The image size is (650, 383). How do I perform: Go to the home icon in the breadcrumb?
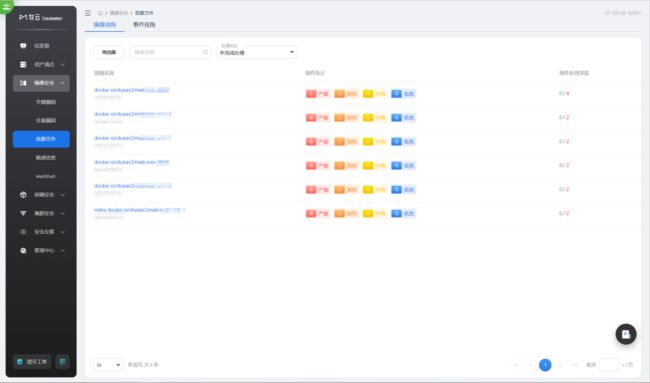point(100,13)
